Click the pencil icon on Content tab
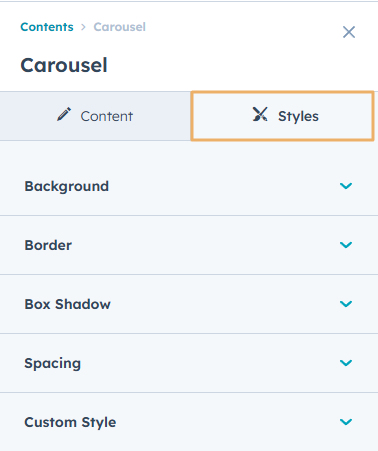 click(64, 114)
